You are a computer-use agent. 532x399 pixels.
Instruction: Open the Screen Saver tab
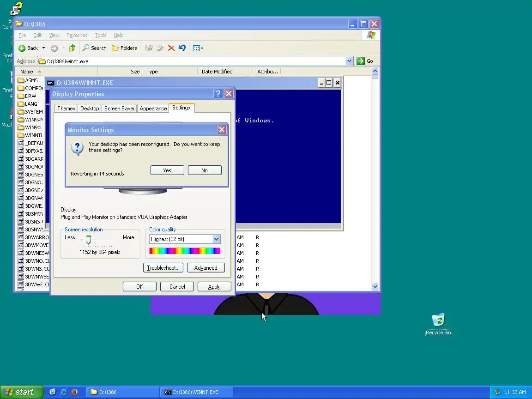(x=120, y=108)
